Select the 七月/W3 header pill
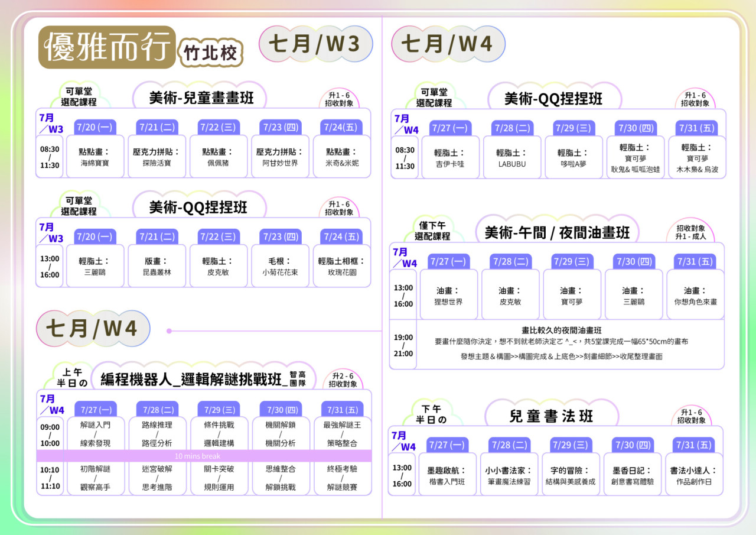The width and height of the screenshot is (756, 535). click(x=315, y=44)
